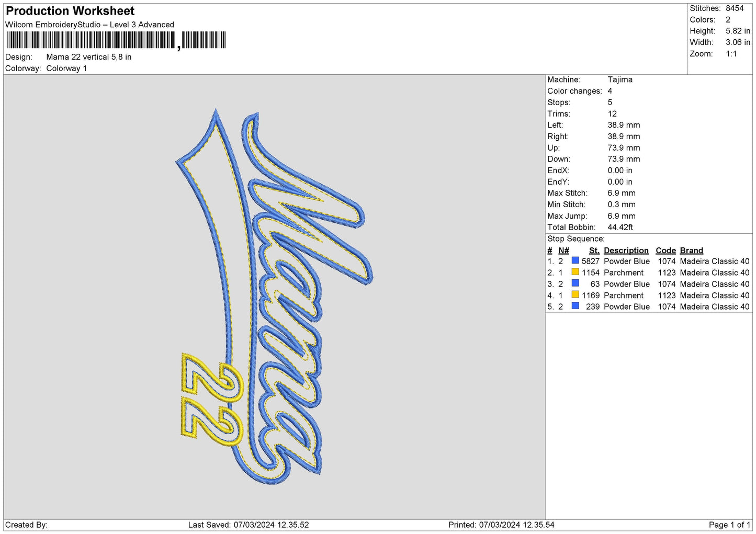Click the 'Brand' column header

691,251
